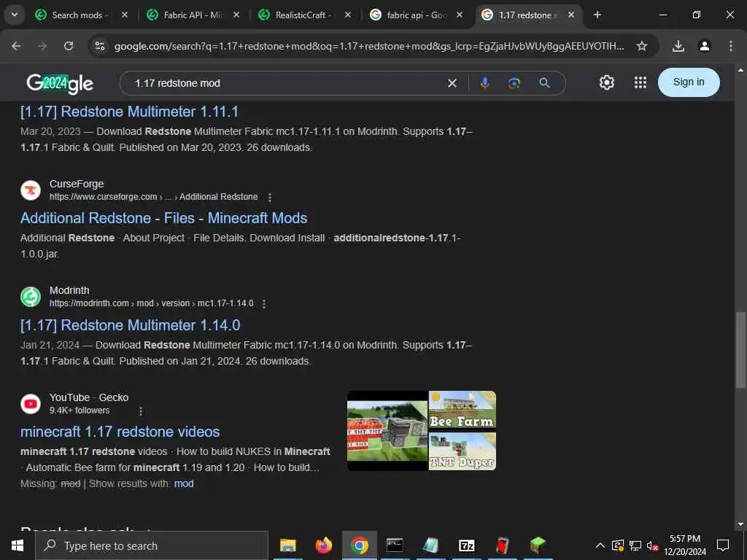Open Additional Redstone Files result
The width and height of the screenshot is (747, 560).
tap(164, 218)
